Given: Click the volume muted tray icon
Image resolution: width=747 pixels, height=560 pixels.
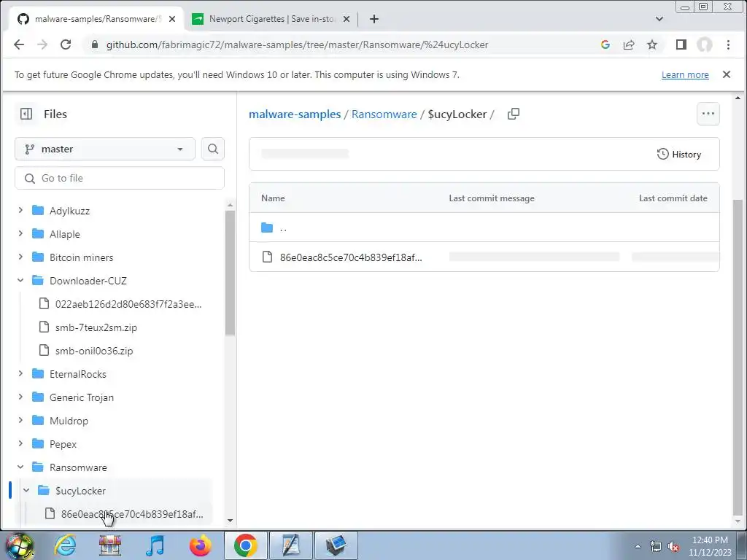Looking at the screenshot, I should pos(673,547).
